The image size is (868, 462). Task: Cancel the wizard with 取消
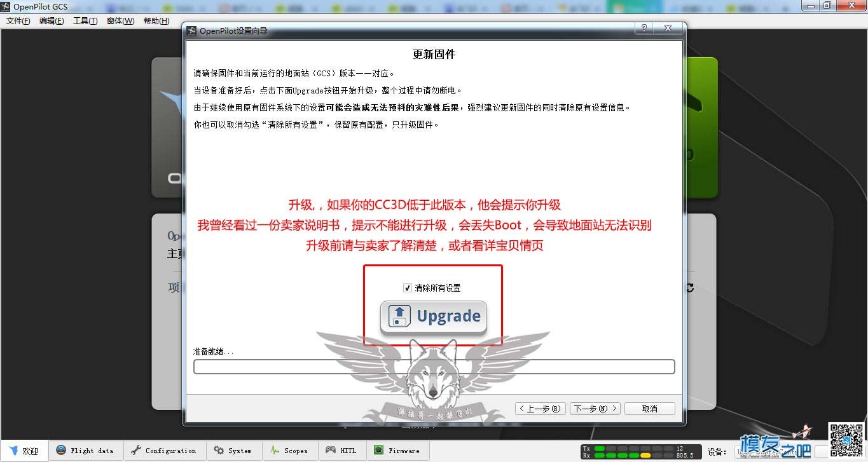click(650, 409)
